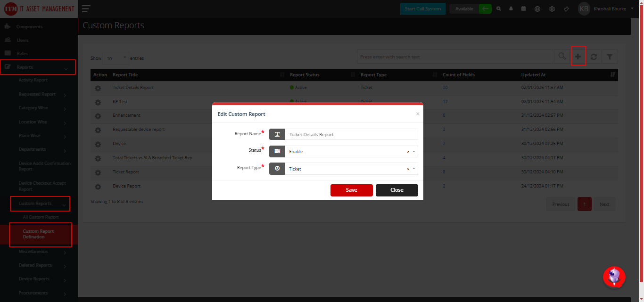Select All Custom Report in sidebar
Screen dimensions: 644x302
(41, 217)
